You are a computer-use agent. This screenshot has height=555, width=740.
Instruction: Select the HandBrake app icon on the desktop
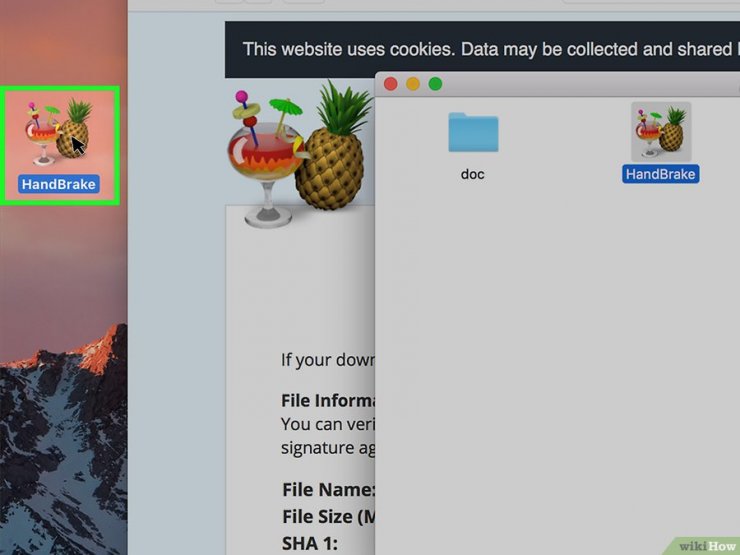59,132
